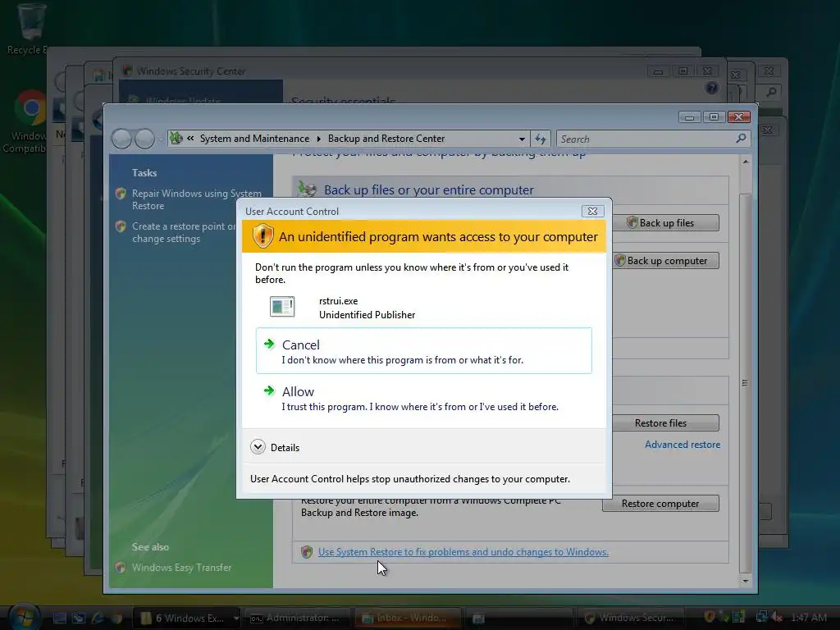Click shield icon beside Use System Restore link
This screenshot has height=630, width=840.
pyautogui.click(x=307, y=552)
